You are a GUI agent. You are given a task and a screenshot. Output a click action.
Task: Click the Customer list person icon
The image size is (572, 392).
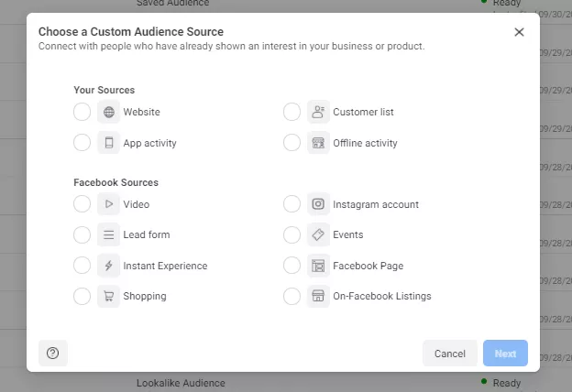(x=318, y=112)
